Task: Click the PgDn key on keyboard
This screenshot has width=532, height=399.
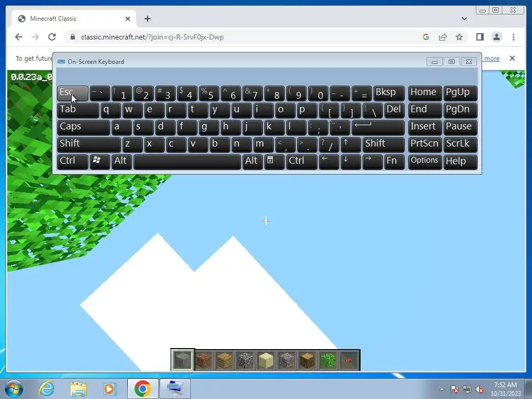Action: tap(460, 111)
